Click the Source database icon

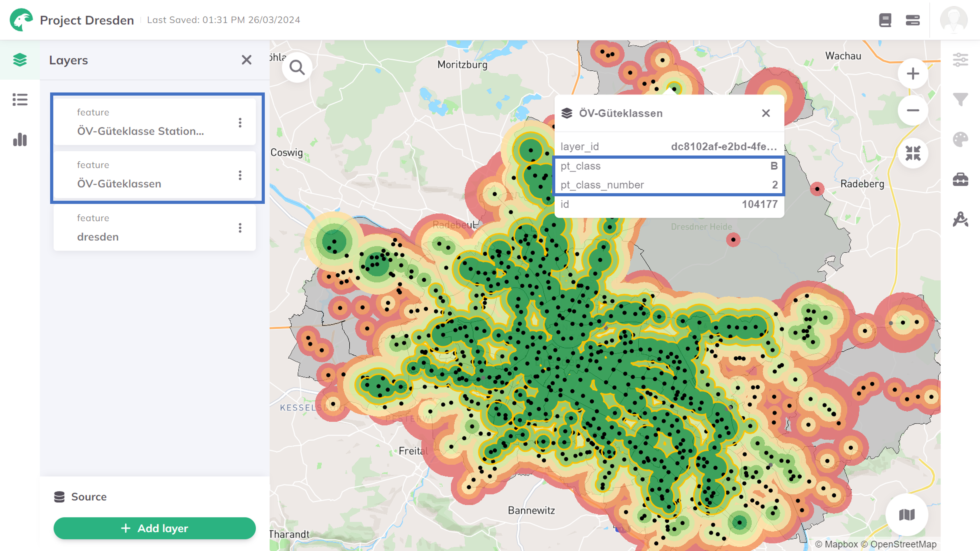coord(59,497)
